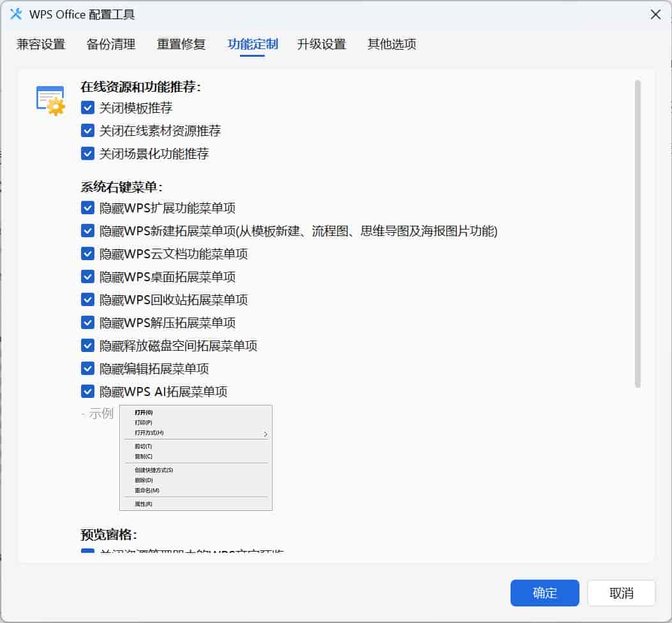
Task: Open the 其他选项 tab
Action: 392,44
